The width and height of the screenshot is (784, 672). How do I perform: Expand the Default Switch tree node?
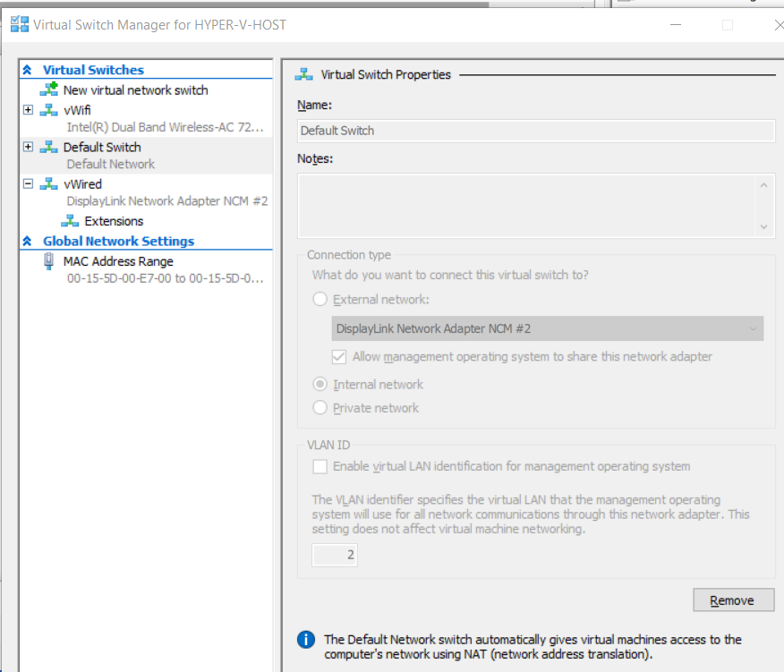tap(29, 147)
